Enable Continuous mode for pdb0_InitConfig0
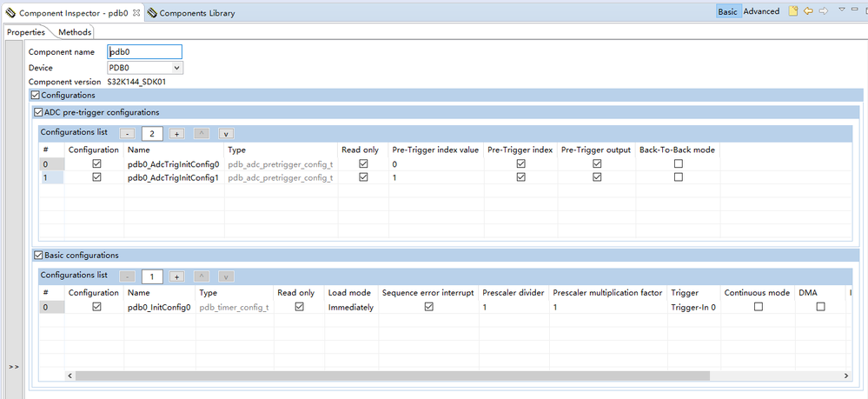This screenshot has height=399, width=868. 759,307
